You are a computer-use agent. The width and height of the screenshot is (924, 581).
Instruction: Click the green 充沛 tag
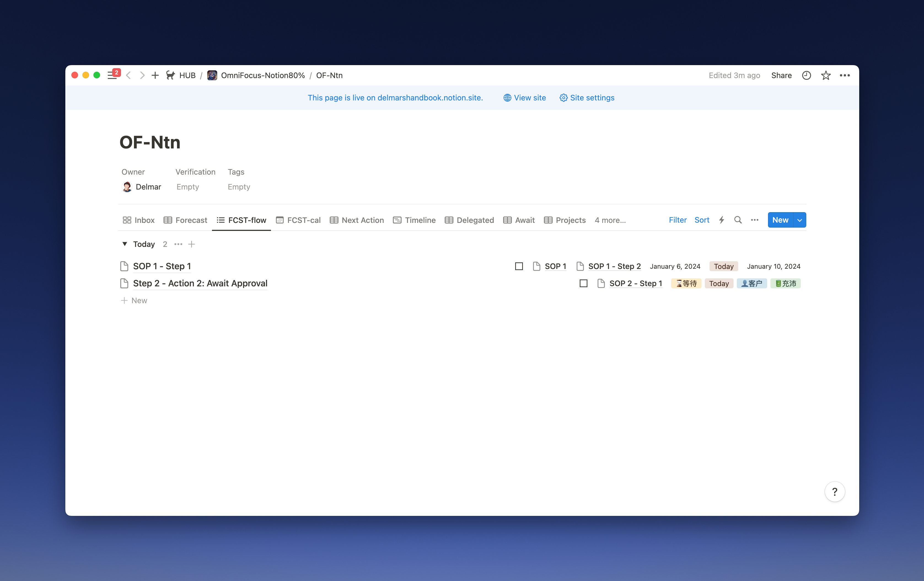click(785, 283)
